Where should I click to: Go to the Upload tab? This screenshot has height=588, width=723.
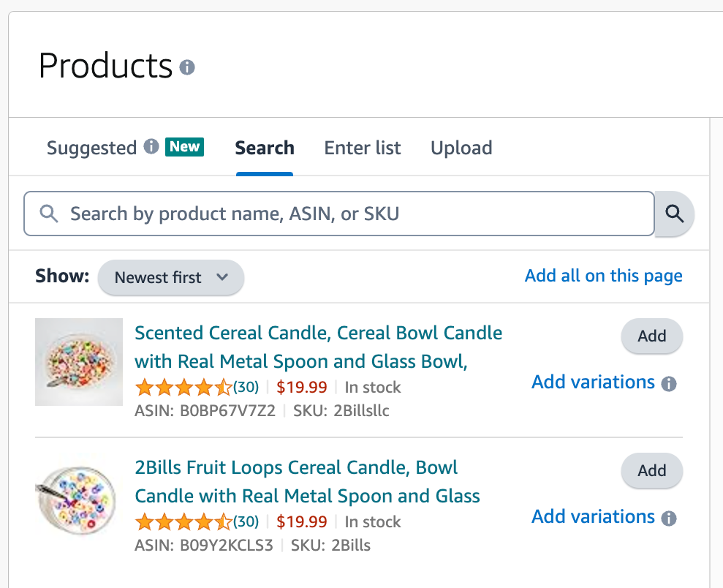461,148
